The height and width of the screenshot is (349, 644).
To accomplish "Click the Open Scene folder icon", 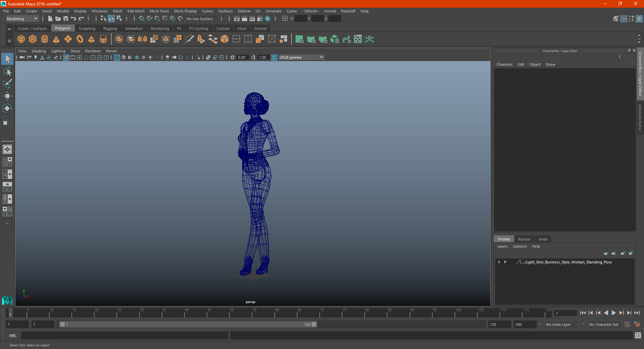I will point(58,19).
